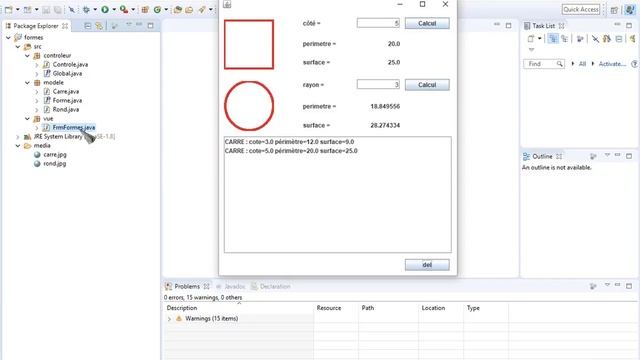Collapse the formes project node
640x360 pixels.
click(x=8, y=38)
